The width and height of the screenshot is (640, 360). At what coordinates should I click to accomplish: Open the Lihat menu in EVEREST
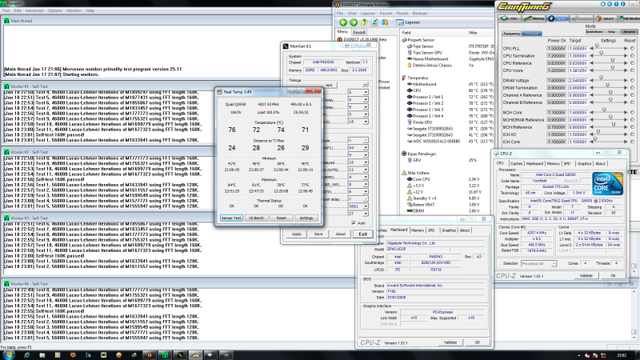352,13
